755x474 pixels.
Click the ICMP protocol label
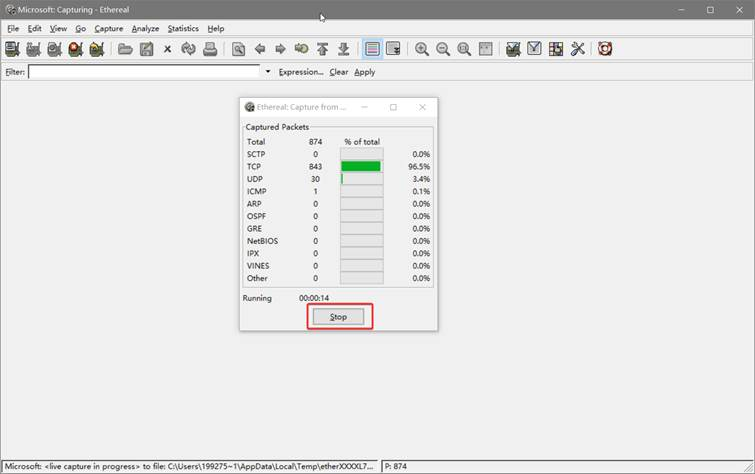[257, 191]
